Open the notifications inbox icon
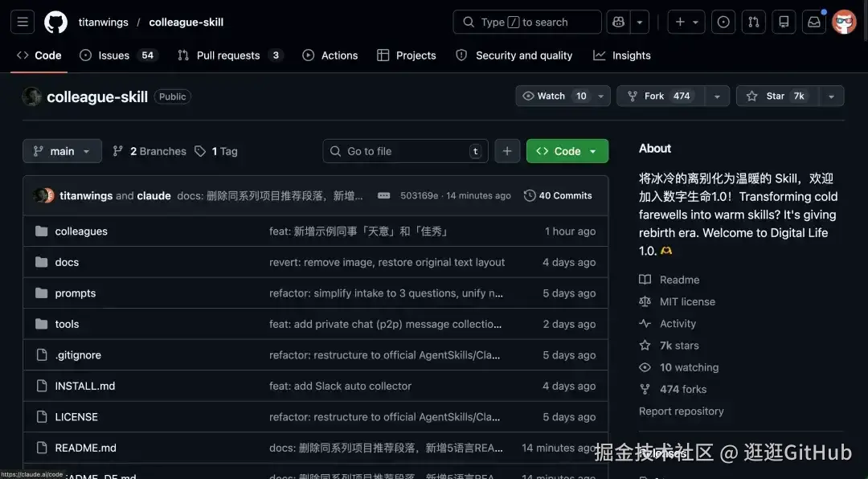Image resolution: width=868 pixels, height=479 pixels. [x=814, y=23]
